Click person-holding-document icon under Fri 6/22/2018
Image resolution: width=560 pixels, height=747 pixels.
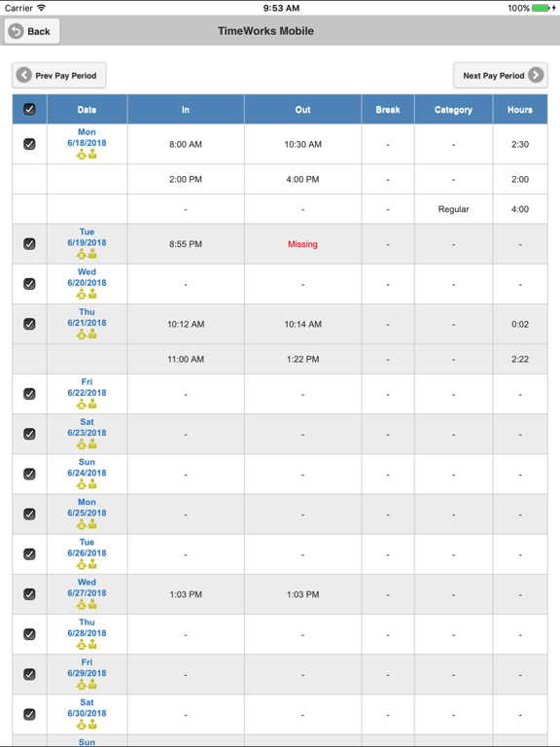82,404
